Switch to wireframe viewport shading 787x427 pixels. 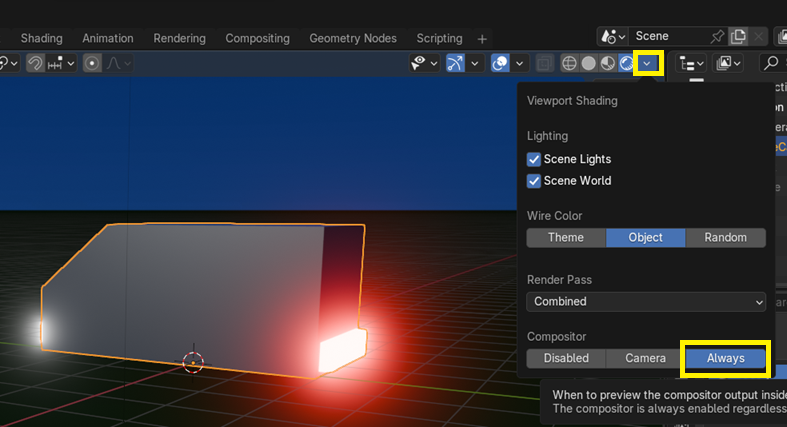click(x=569, y=63)
